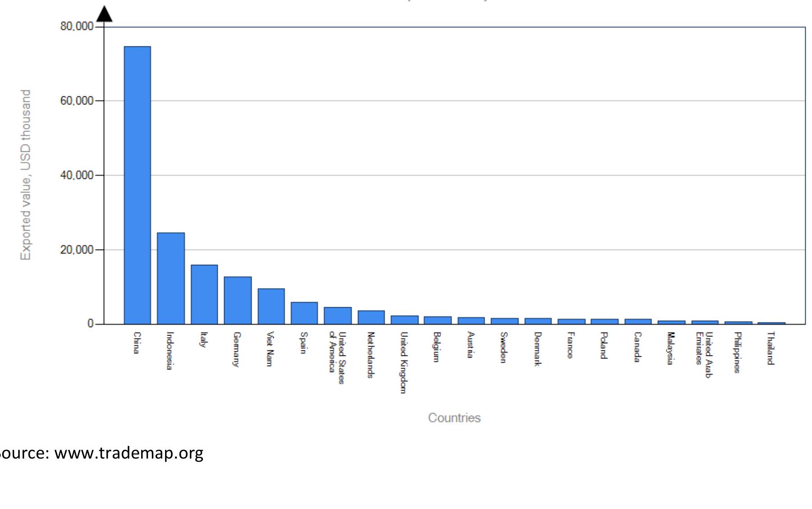Click the 80,000 y-axis tick label
The height and width of the screenshot is (509, 812).
pyautogui.click(x=77, y=27)
